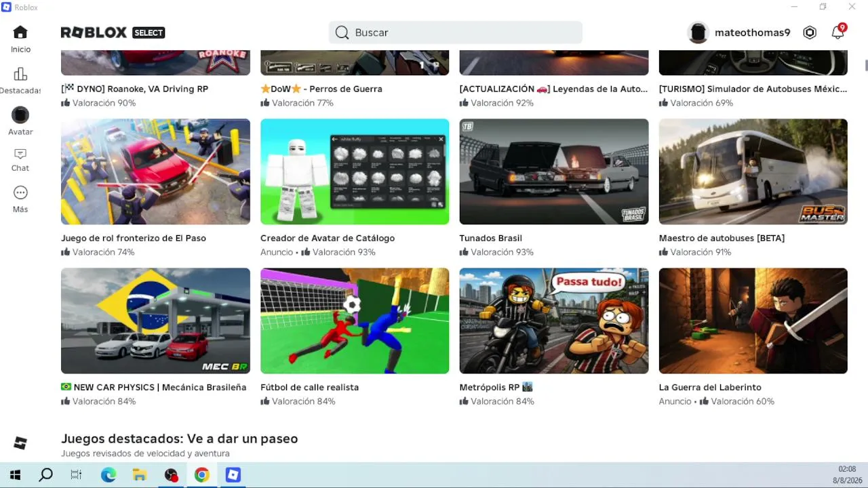Open the Windows Start menu

15,475
